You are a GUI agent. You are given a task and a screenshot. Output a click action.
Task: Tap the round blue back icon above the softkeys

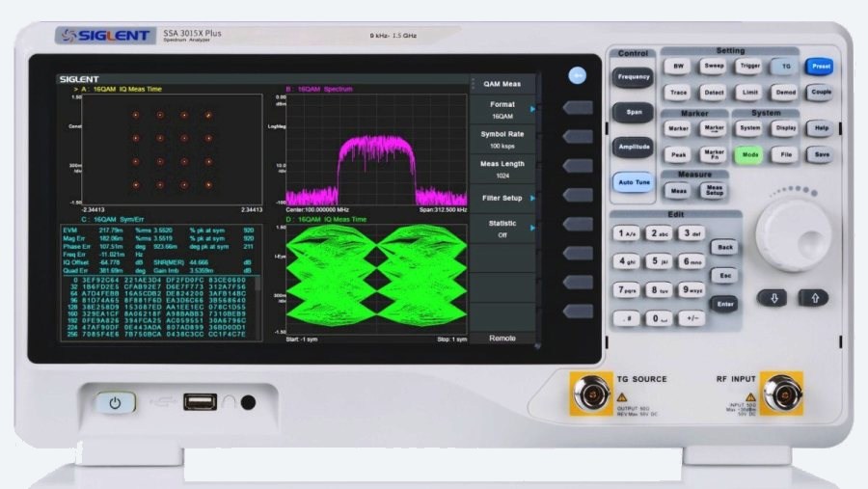(x=578, y=75)
